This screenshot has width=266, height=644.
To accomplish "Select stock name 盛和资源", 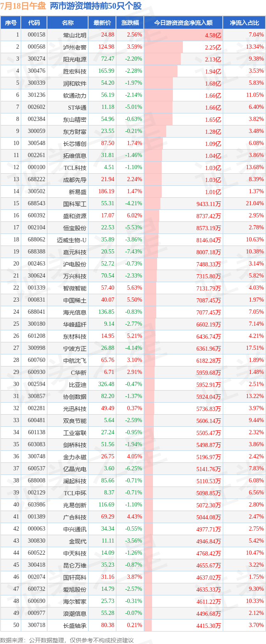I will click(75, 216).
